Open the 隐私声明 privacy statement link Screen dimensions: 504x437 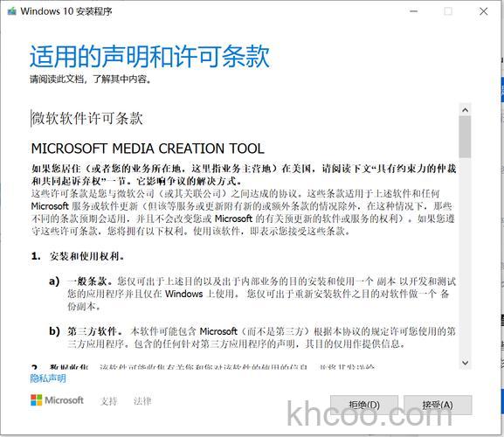point(48,378)
